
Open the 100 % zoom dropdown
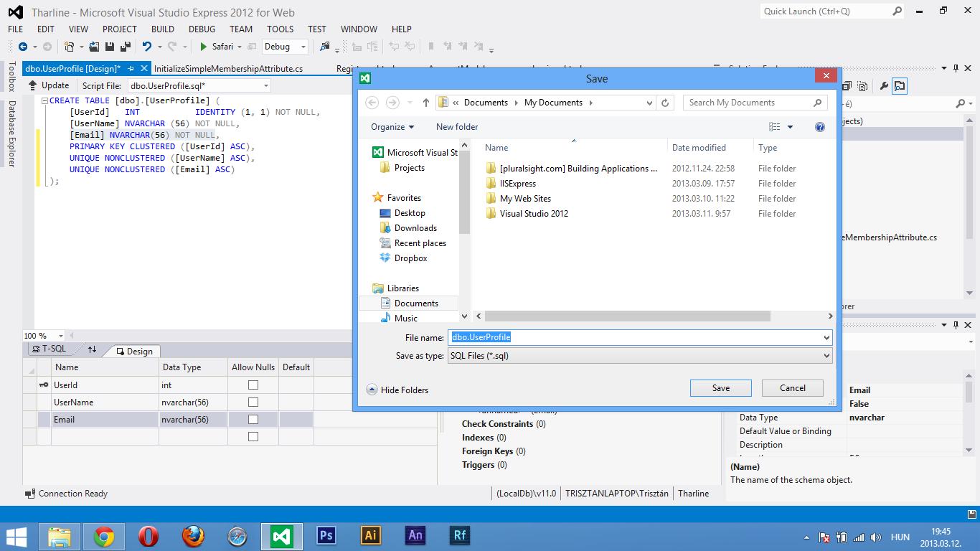(x=61, y=336)
